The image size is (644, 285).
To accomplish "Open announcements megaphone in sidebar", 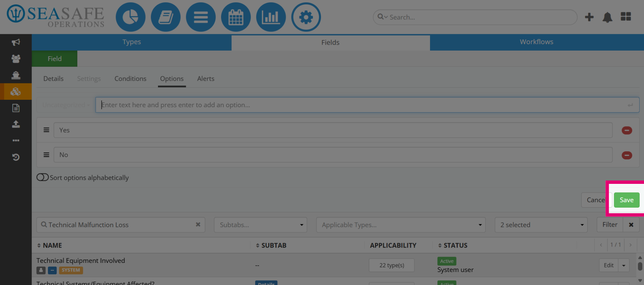I will coord(16,42).
